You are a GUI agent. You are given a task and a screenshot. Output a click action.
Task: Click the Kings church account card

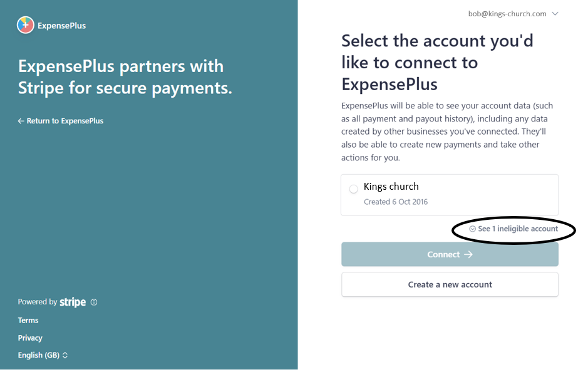tap(450, 195)
